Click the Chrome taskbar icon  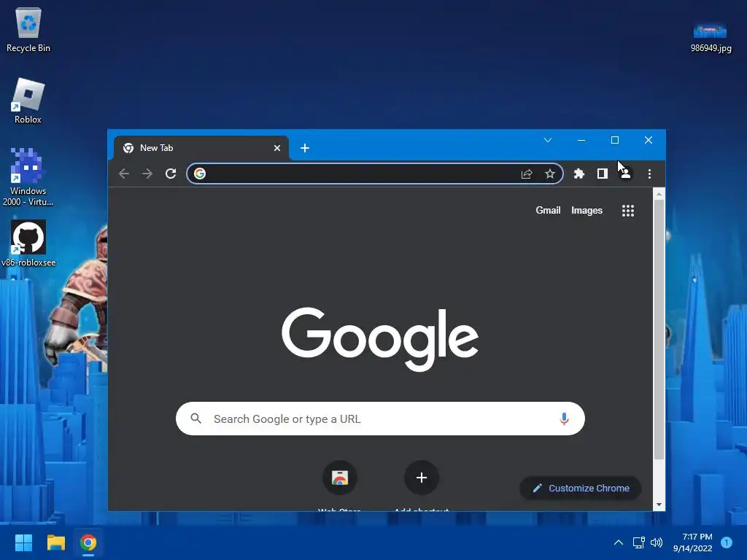pos(88,542)
